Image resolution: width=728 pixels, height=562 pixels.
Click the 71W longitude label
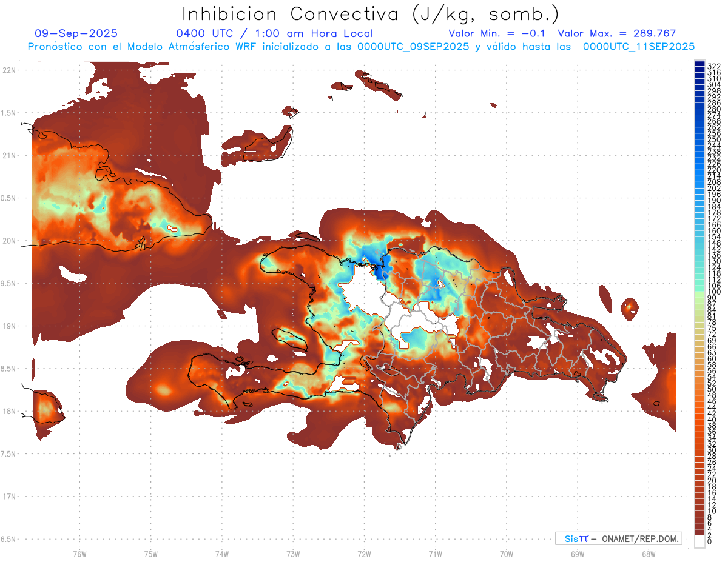(x=435, y=554)
